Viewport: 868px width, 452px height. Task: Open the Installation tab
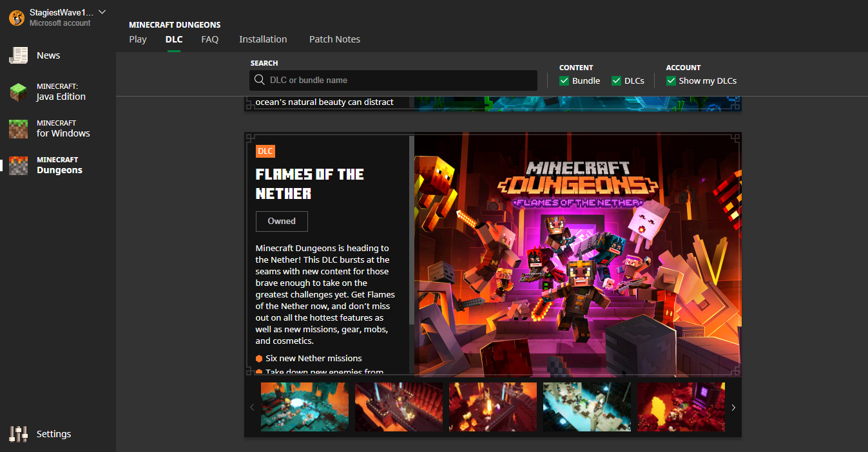pyautogui.click(x=263, y=39)
